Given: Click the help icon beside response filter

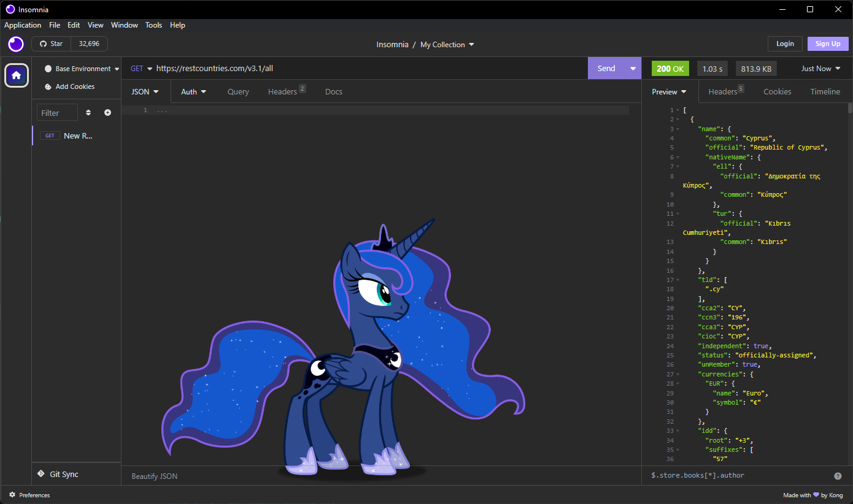Looking at the screenshot, I should pos(838,476).
